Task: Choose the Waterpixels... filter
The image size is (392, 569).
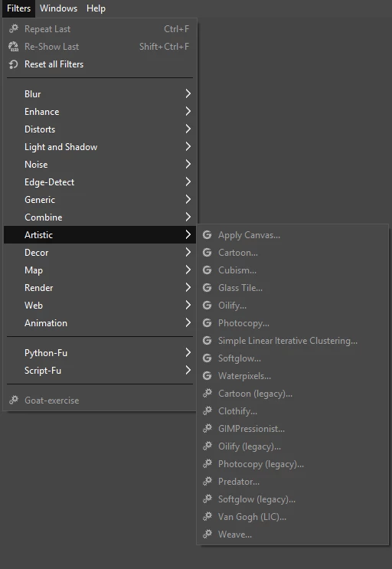Action: (x=292, y=375)
